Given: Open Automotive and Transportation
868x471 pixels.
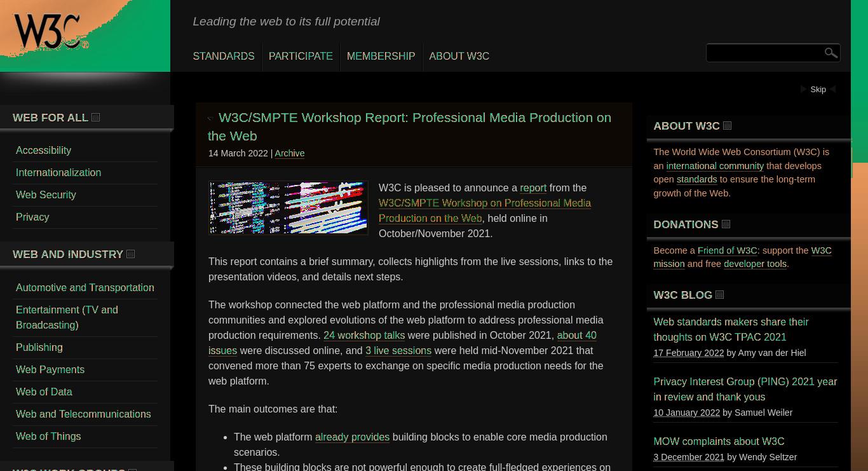Looking at the screenshot, I should 85,288.
